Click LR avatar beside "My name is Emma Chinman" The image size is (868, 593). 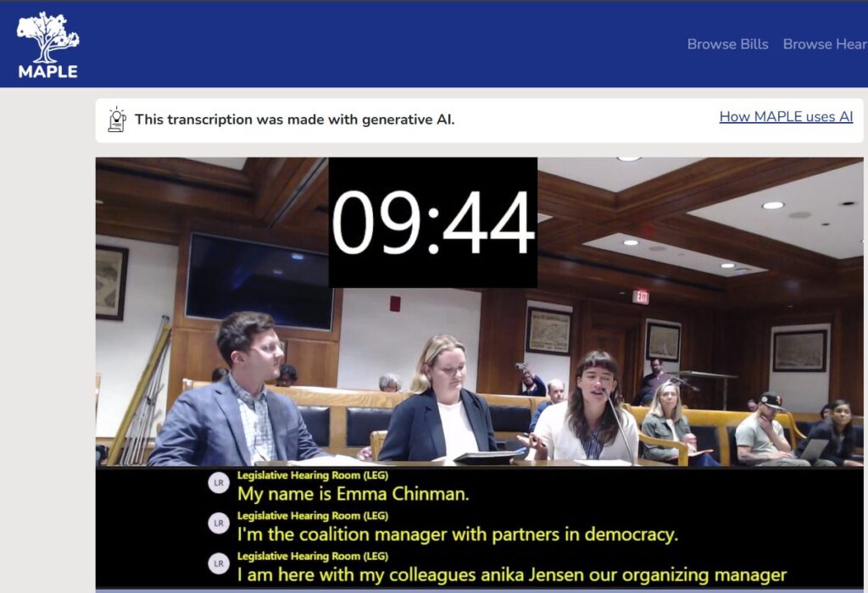click(219, 483)
